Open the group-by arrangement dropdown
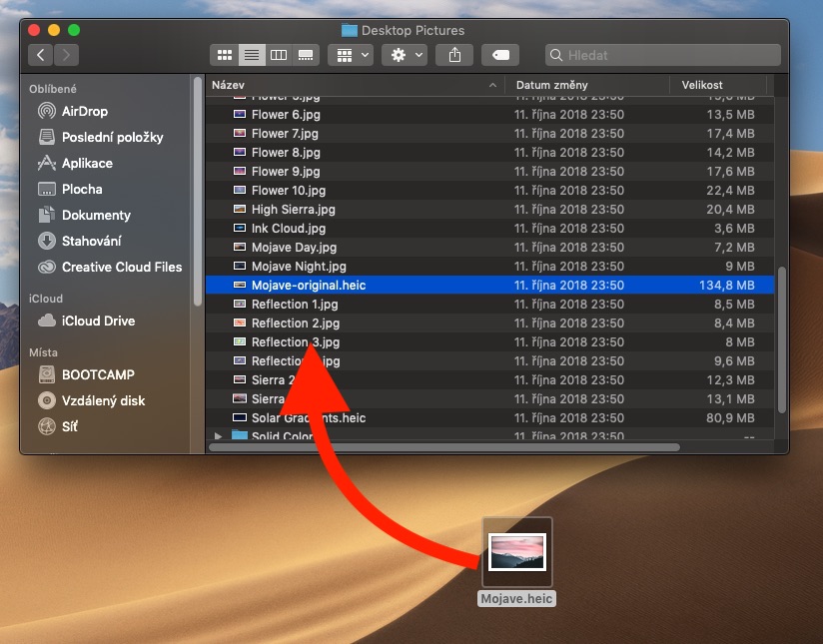Viewport: 823px width, 644px height. (352, 55)
